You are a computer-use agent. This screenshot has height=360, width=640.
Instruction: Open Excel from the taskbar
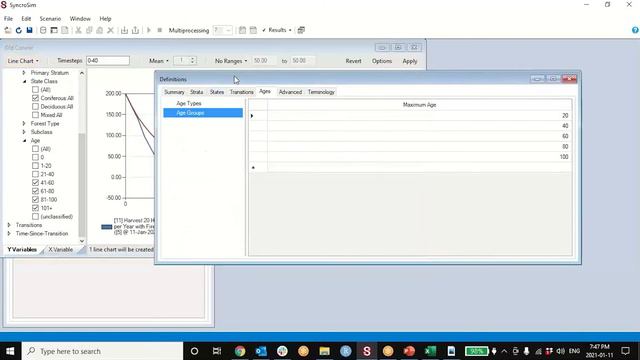click(x=430, y=351)
